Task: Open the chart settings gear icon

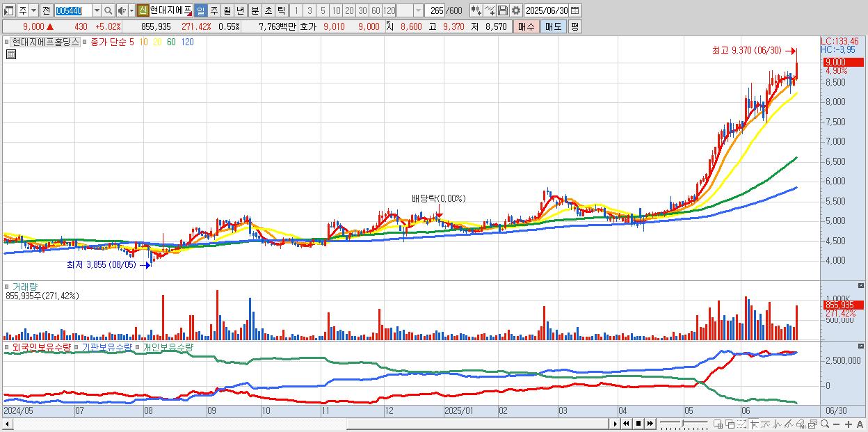Action: tap(515, 10)
